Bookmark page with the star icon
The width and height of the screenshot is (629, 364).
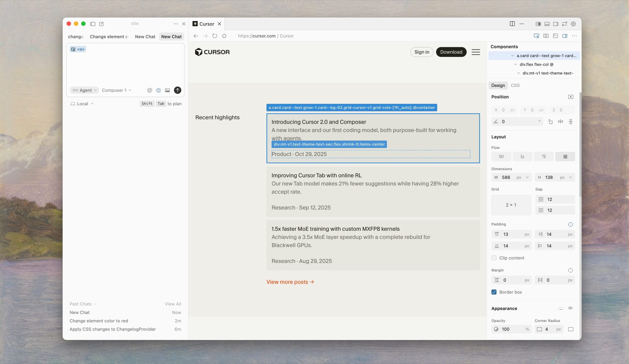pos(224,36)
